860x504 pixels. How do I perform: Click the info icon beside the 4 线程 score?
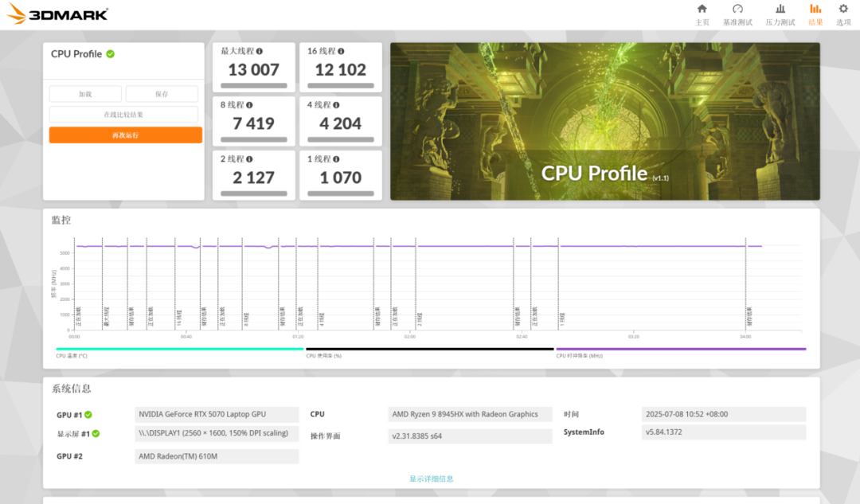[336, 105]
